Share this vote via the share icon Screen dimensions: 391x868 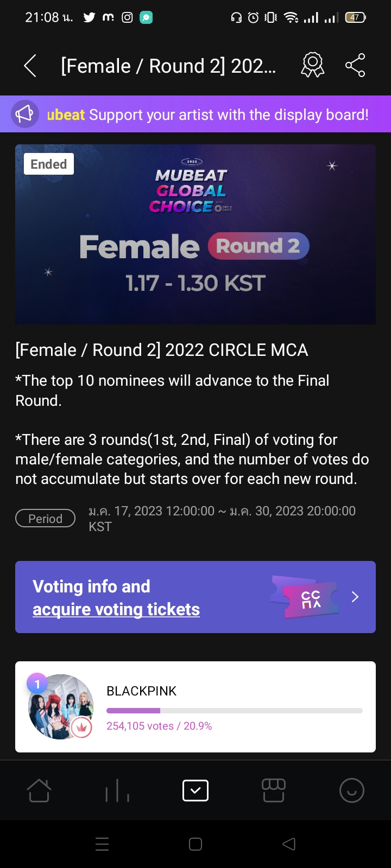click(x=355, y=65)
